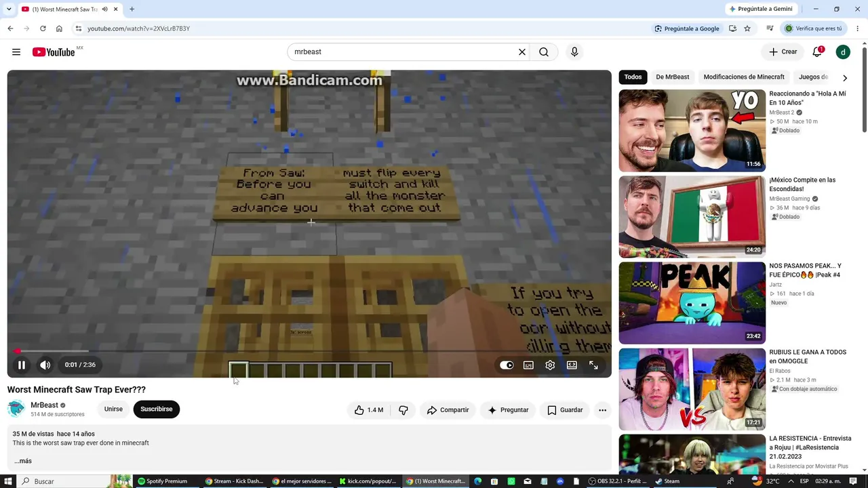The width and height of the screenshot is (868, 488).
Task: Go to the YouTube home logo
Action: pyautogui.click(x=54, y=52)
